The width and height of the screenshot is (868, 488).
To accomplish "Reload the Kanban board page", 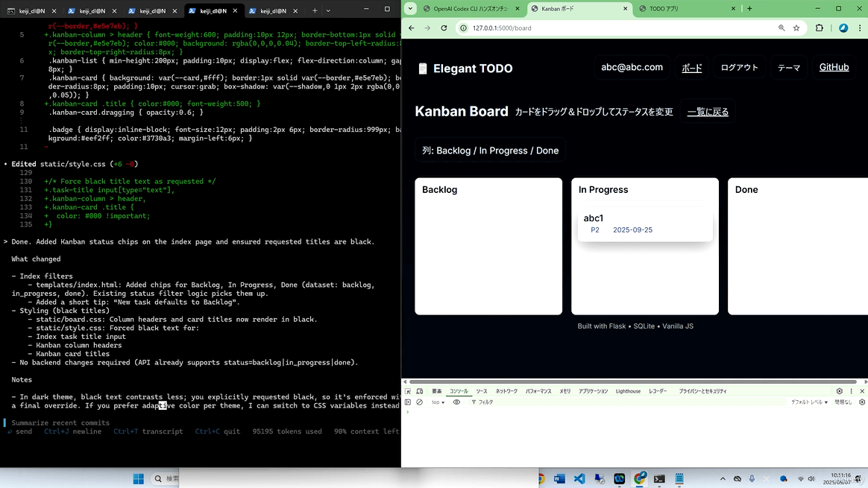I will click(444, 28).
